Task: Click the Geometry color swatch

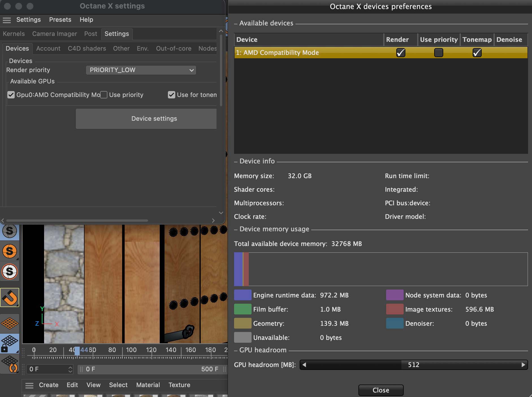Action: [243, 323]
